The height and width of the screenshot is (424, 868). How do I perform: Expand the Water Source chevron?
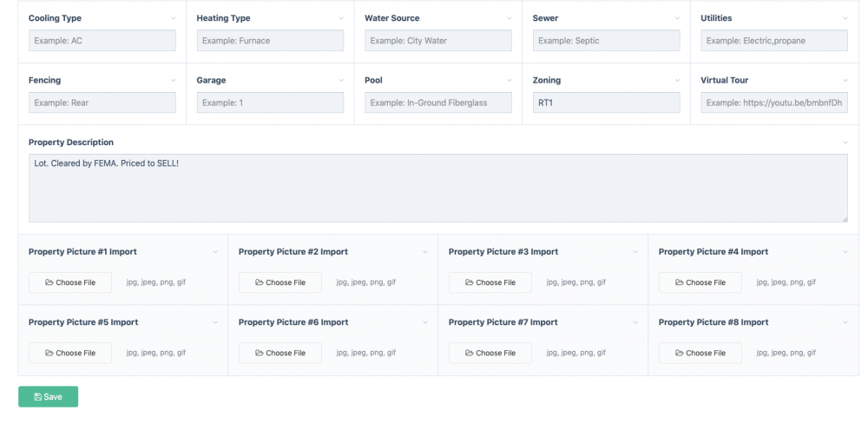click(x=510, y=18)
